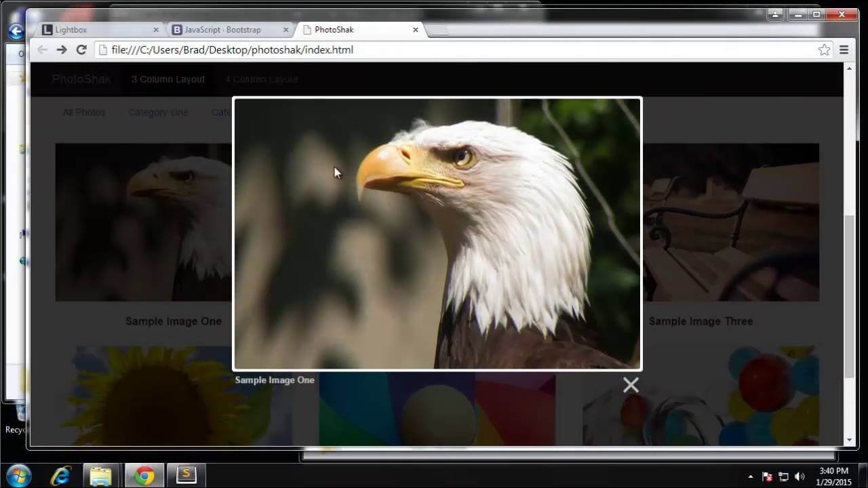Click the Sample Image One lightbox caption
This screenshot has width=868, height=488.
(x=275, y=380)
